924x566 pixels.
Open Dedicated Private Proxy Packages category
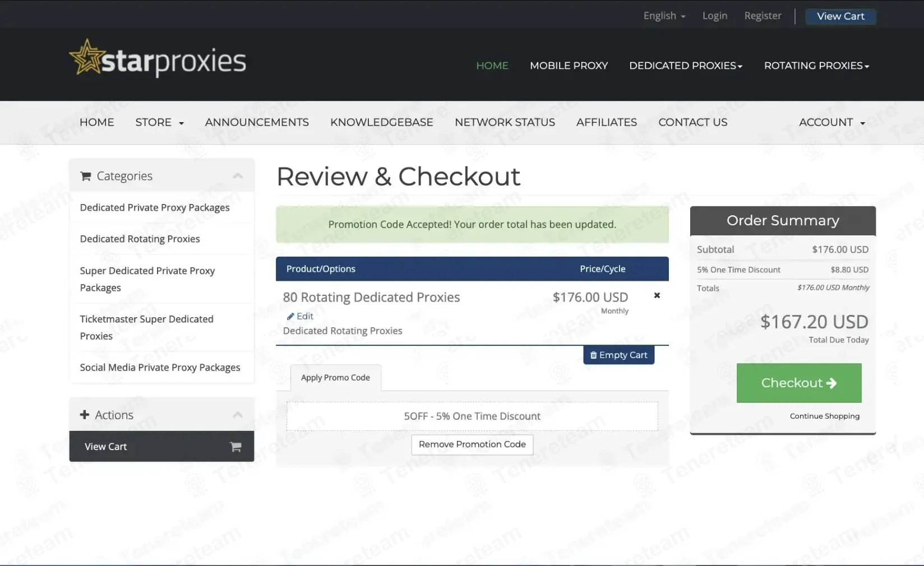click(161, 207)
